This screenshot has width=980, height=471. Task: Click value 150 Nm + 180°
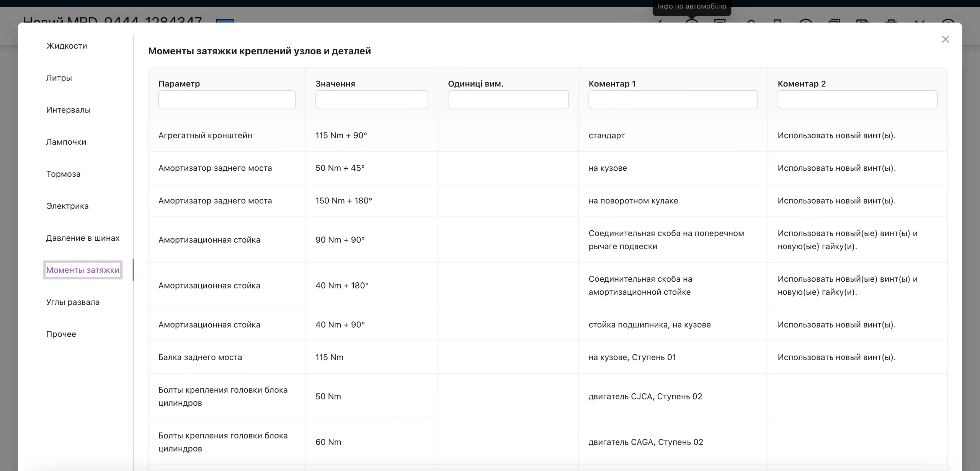[344, 200]
